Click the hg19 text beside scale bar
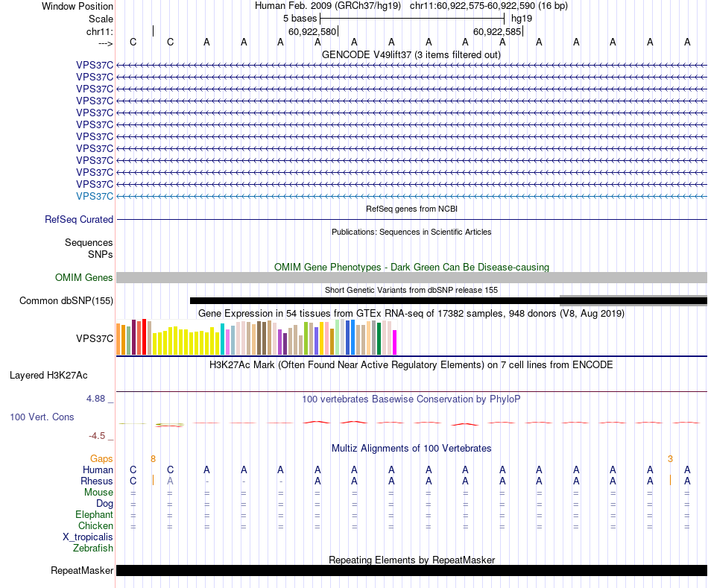The height and width of the screenshot is (588, 708). [522, 19]
